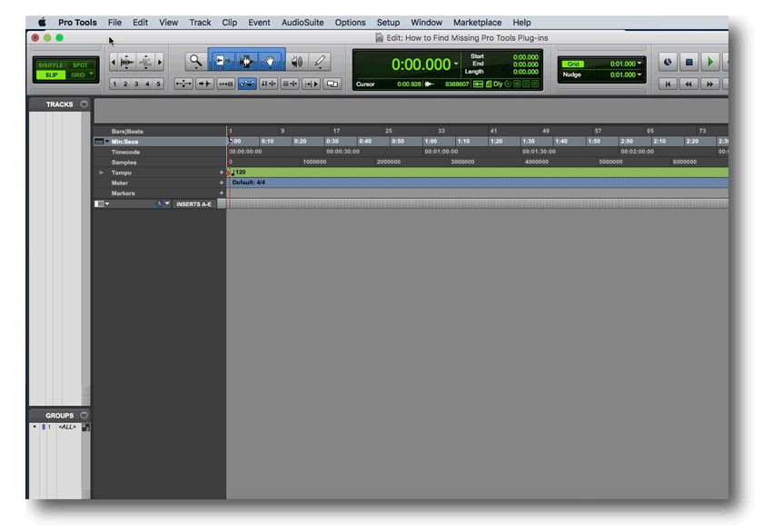Click the Bars|Beats ruler label
This screenshot has width=763, height=532.
(127, 132)
